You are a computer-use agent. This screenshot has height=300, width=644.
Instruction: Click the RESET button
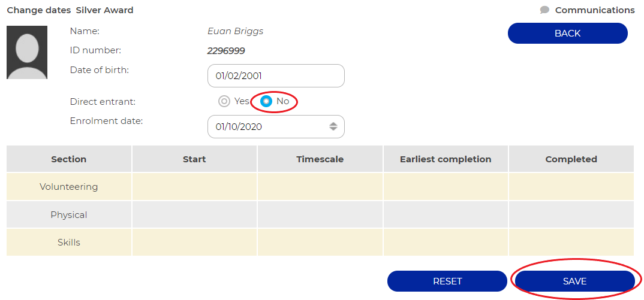(x=447, y=281)
